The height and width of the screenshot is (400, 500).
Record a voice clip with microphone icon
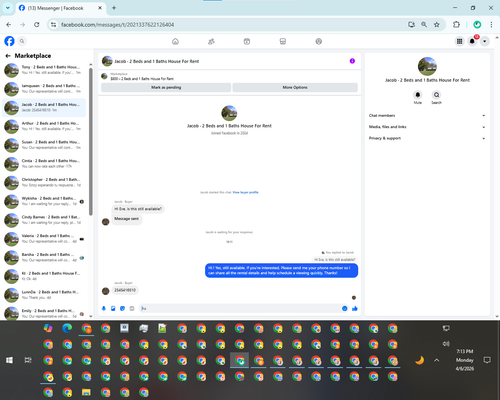[104, 309]
